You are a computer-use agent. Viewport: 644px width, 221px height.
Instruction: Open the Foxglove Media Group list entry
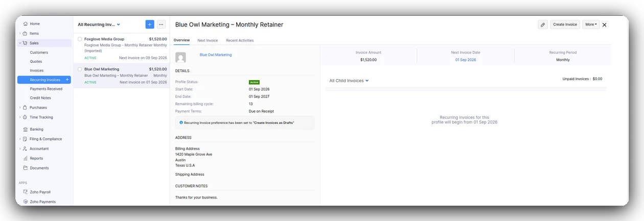122,48
